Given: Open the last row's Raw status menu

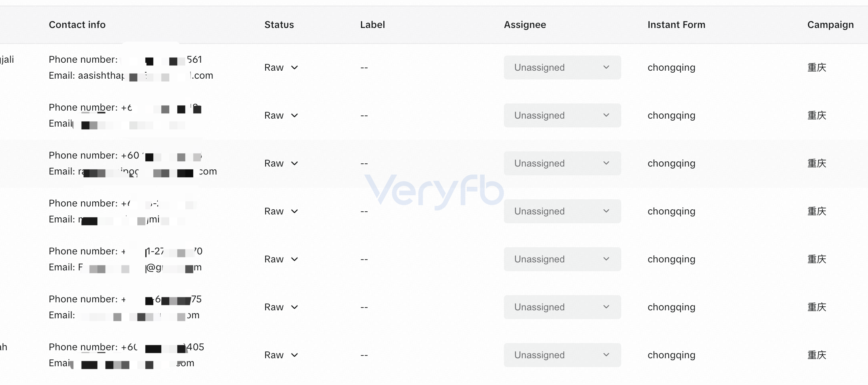Looking at the screenshot, I should 281,355.
